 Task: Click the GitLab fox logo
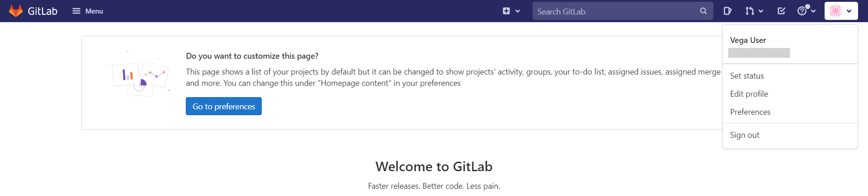click(16, 11)
